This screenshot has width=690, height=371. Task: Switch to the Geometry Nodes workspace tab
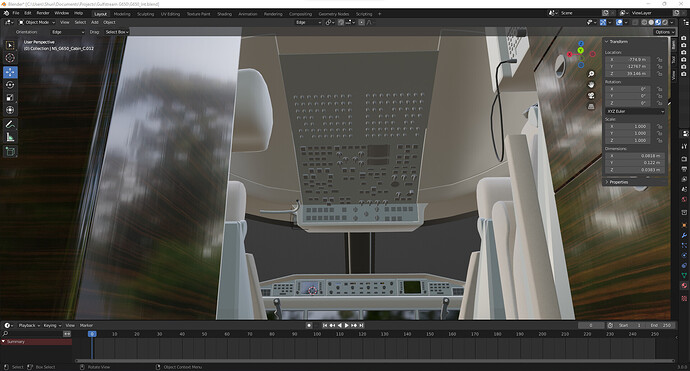click(x=334, y=14)
